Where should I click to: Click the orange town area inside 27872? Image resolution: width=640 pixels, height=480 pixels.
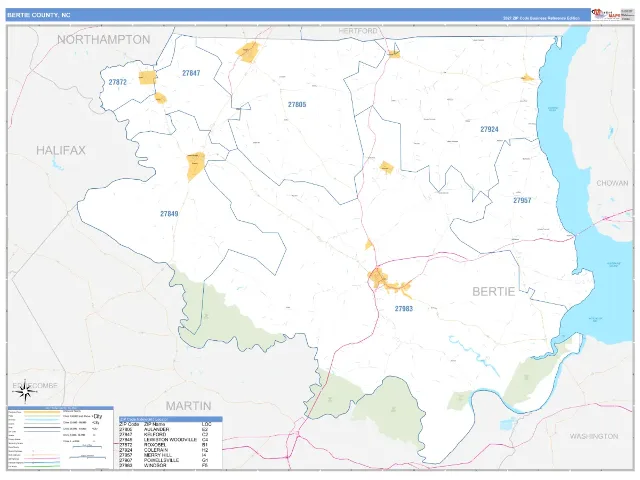tap(147, 78)
